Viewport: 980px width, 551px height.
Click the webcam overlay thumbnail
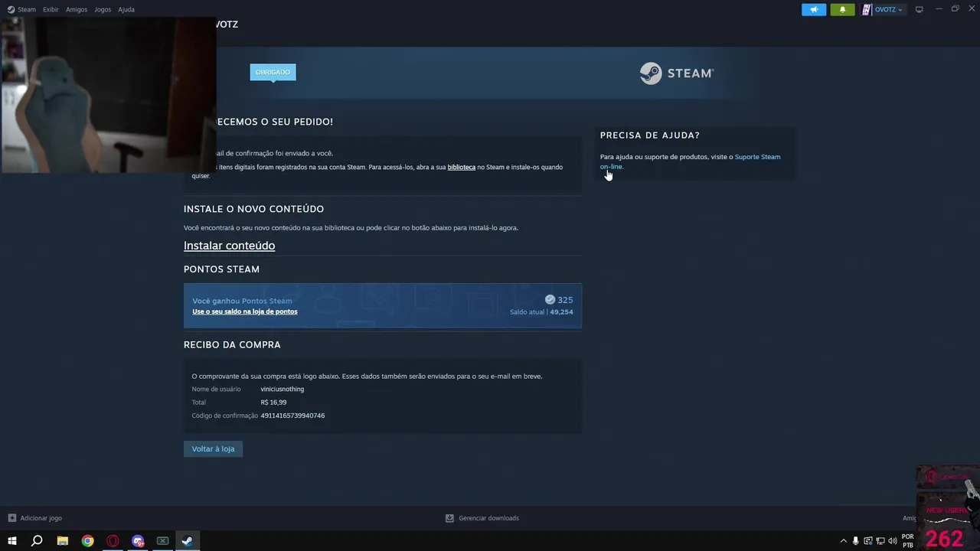108,94
